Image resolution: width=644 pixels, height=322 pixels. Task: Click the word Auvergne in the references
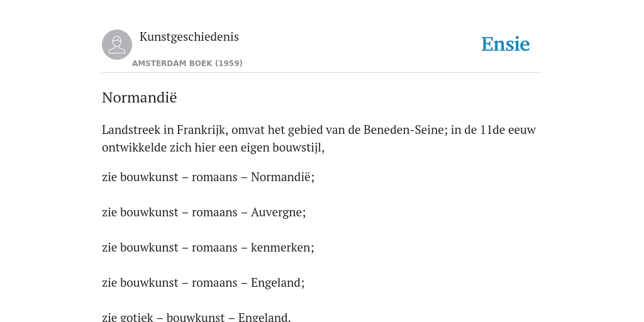[x=278, y=213]
